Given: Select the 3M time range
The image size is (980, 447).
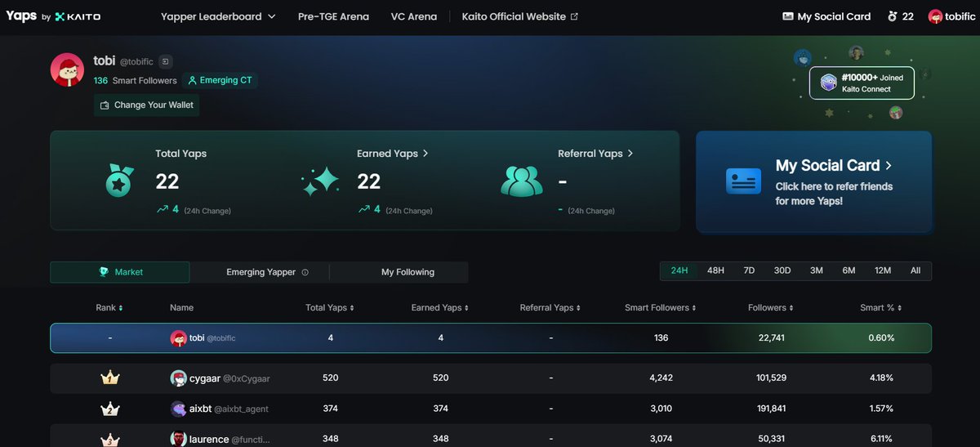Looking at the screenshot, I should click(817, 270).
